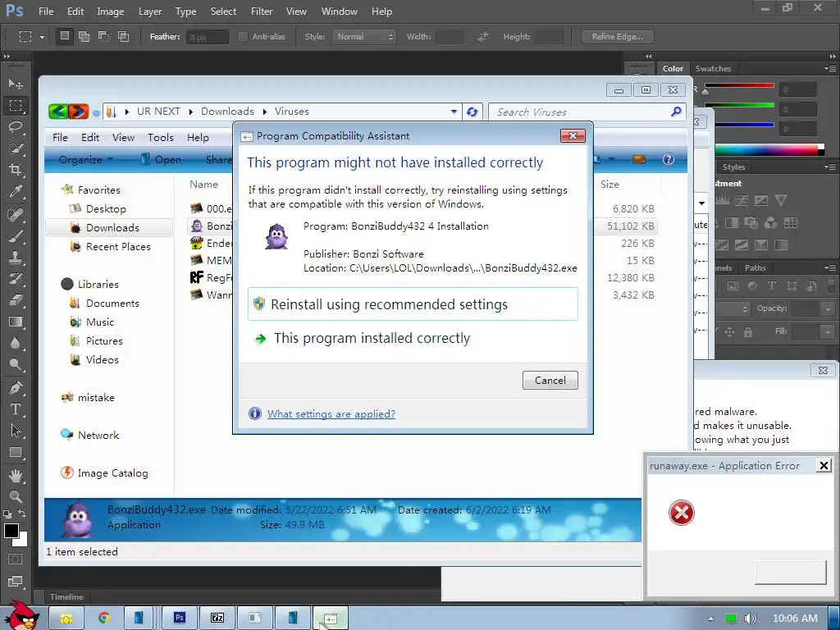Add a Channel Mixer adjustment

coord(771,222)
